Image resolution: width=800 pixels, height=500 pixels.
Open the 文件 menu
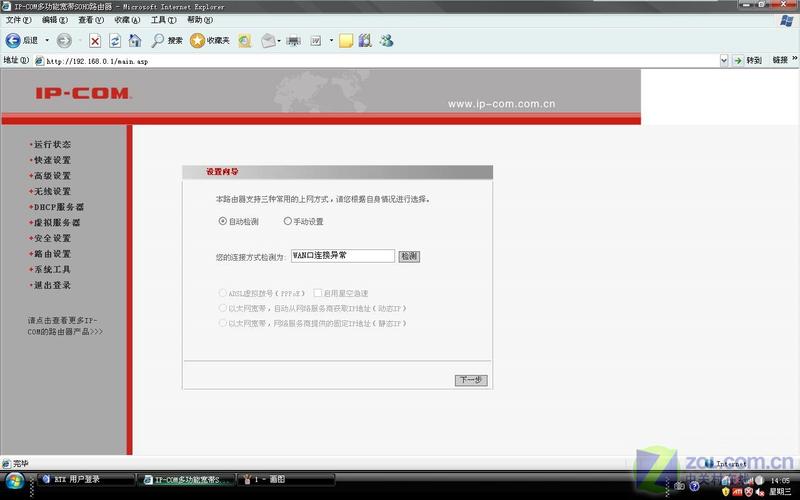coord(18,20)
